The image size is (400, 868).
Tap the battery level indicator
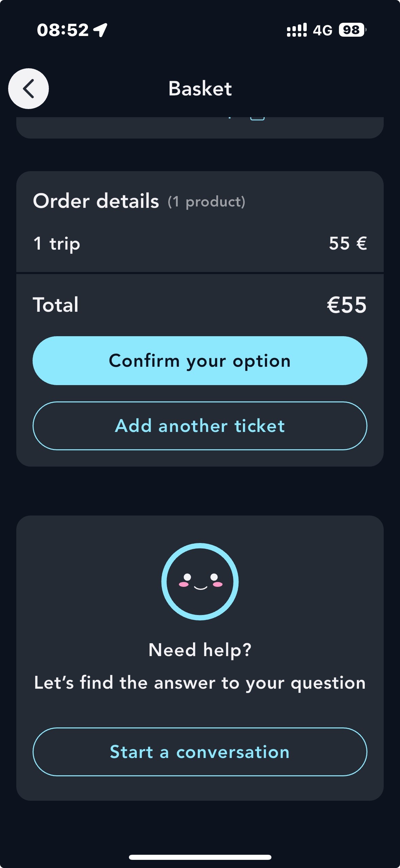(352, 30)
